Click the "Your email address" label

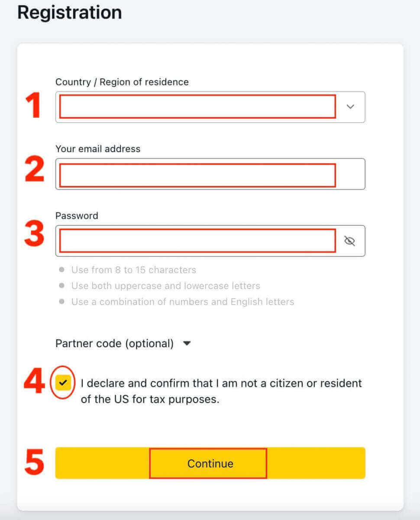point(98,149)
